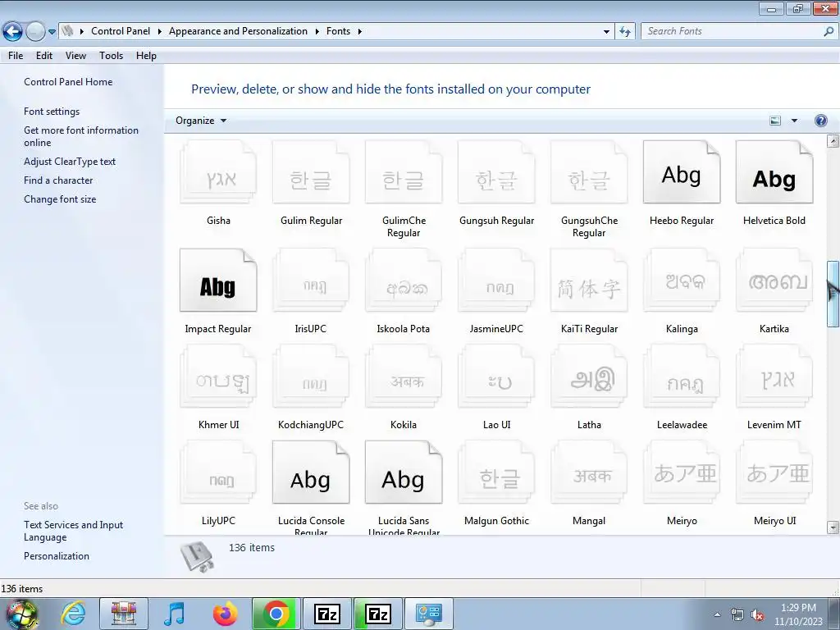Open the Organize dropdown menu
This screenshot has width=840, height=630.
[x=201, y=121]
